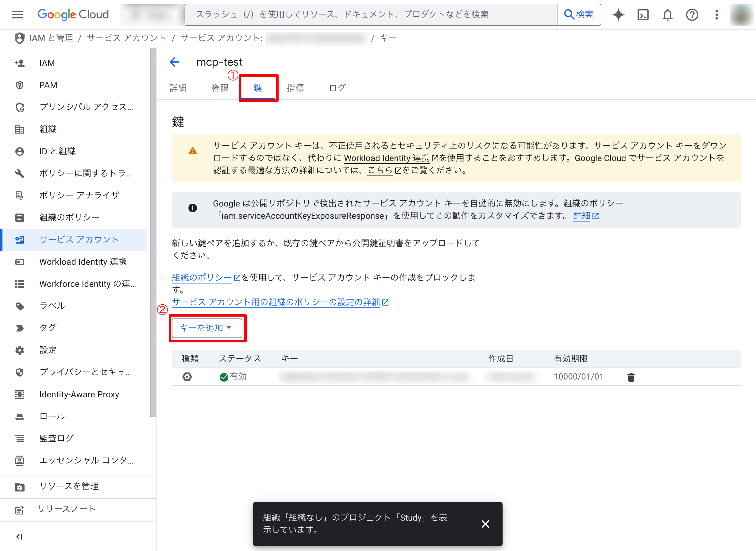The width and height of the screenshot is (756, 551).
Task: Expand the キーを追加 dropdown
Action: coord(207,328)
